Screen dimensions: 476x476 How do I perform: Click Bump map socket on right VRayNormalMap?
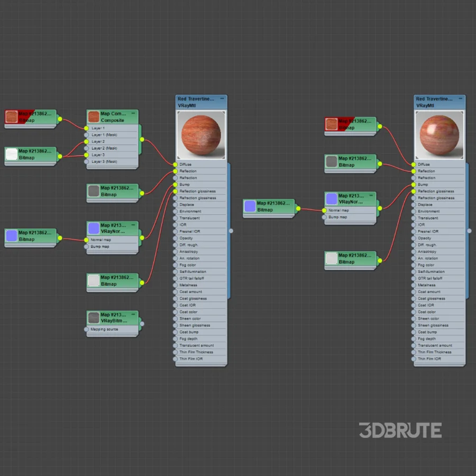click(x=325, y=217)
